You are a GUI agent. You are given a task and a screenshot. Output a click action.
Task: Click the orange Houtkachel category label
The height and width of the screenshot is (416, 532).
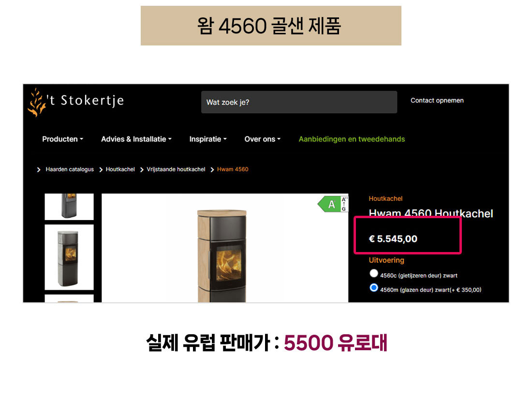click(385, 198)
